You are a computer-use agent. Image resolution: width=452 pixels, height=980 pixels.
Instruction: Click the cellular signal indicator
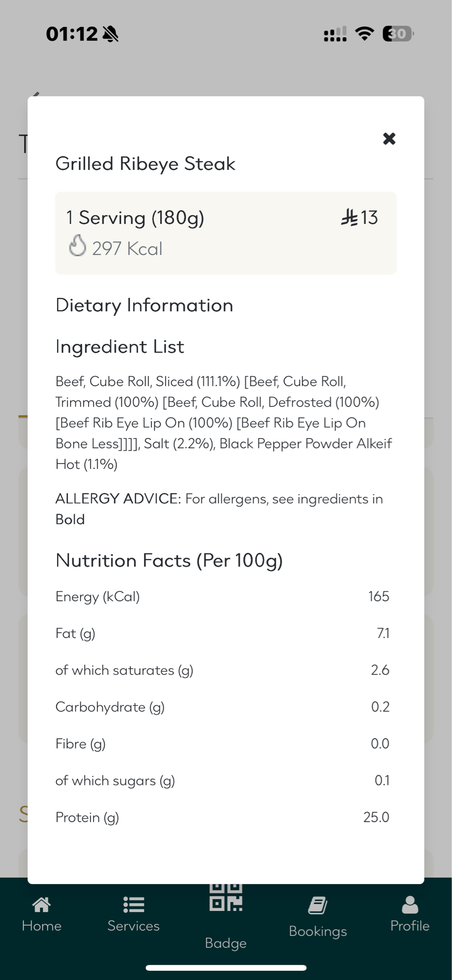click(x=335, y=34)
